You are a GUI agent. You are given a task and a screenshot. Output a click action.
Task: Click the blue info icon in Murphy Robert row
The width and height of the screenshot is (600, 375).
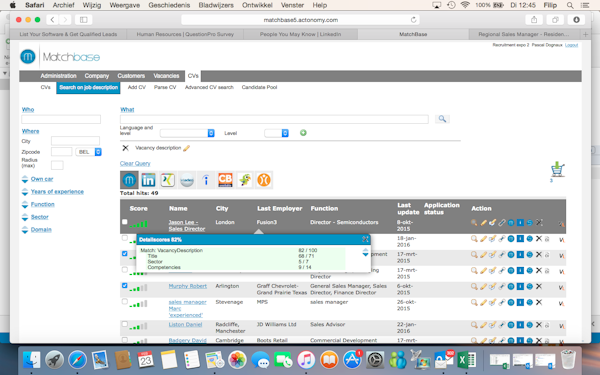click(520, 286)
